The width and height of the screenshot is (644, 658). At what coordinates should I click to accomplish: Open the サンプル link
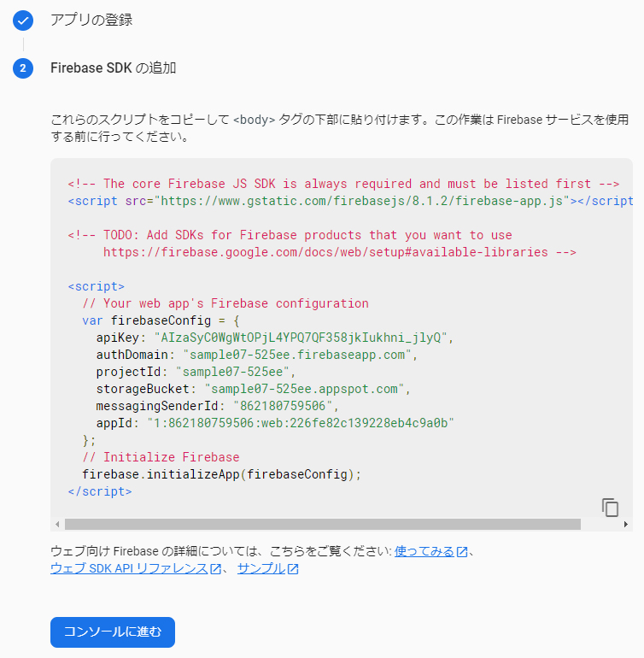pos(261,569)
